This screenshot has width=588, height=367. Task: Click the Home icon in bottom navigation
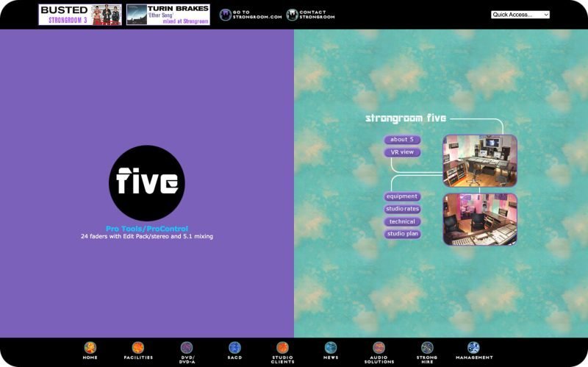click(90, 348)
